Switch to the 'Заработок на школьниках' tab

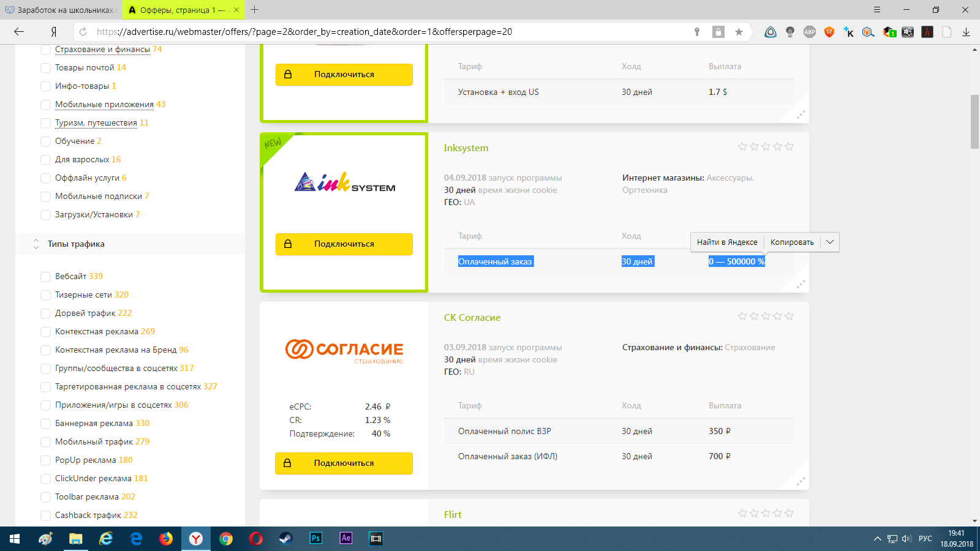pos(61,10)
